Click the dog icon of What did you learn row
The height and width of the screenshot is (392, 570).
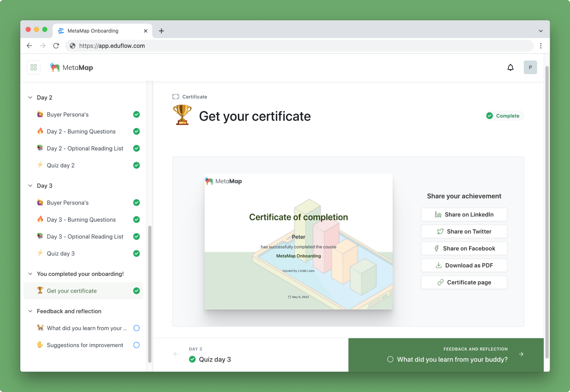point(40,328)
